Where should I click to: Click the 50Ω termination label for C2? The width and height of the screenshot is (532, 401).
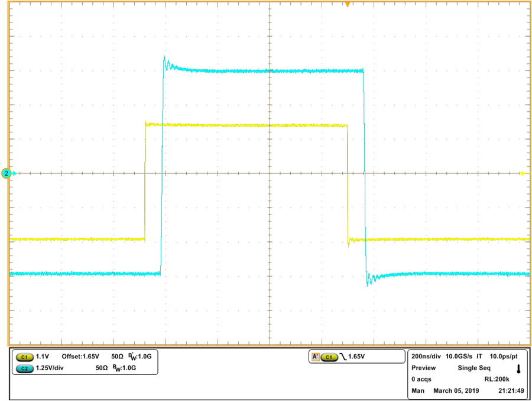click(x=100, y=369)
